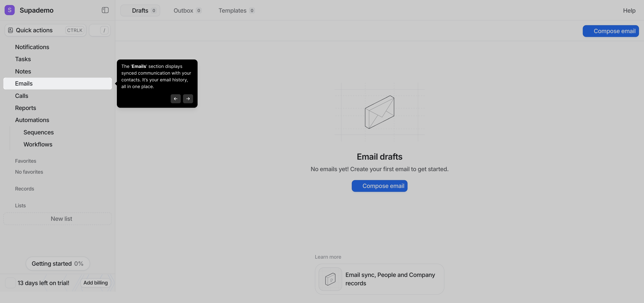Image resolution: width=644 pixels, height=303 pixels.
Task: Click the trial icon beside days left
Action: (x=10, y=283)
